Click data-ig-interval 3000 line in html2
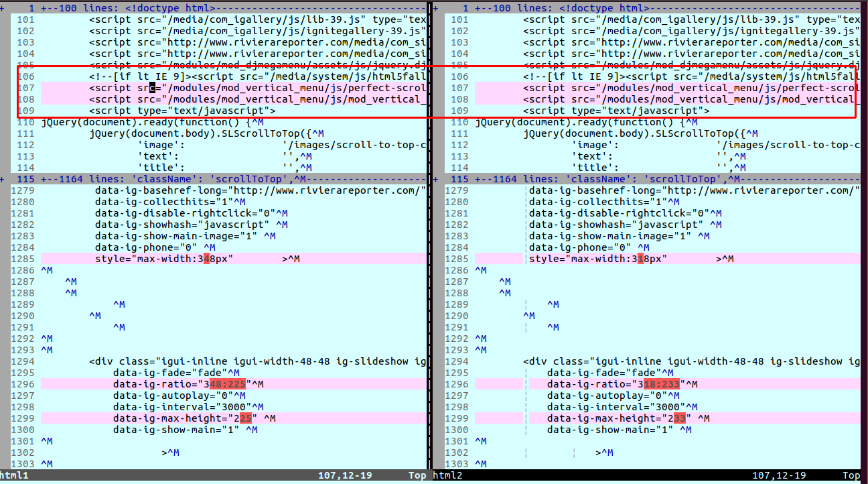 (x=622, y=407)
